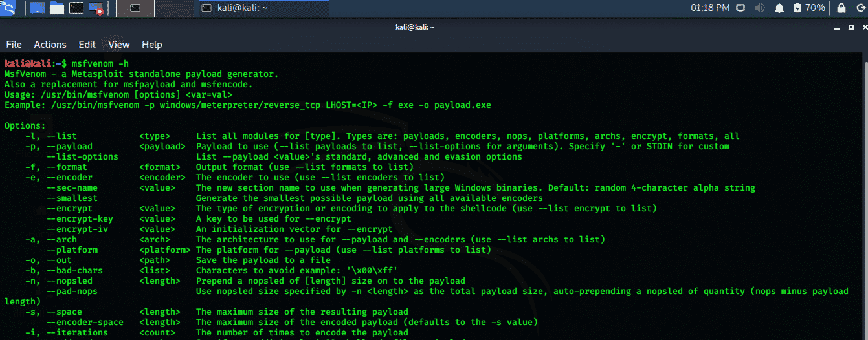Click 'MsfVenom - a Metasploit standalone' line
868x340 pixels.
[142, 74]
